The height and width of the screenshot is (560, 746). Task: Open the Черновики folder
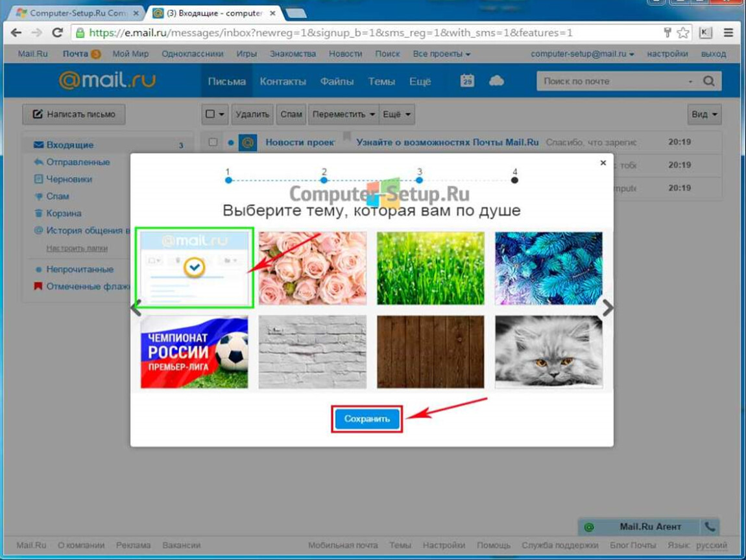pyautogui.click(x=69, y=180)
